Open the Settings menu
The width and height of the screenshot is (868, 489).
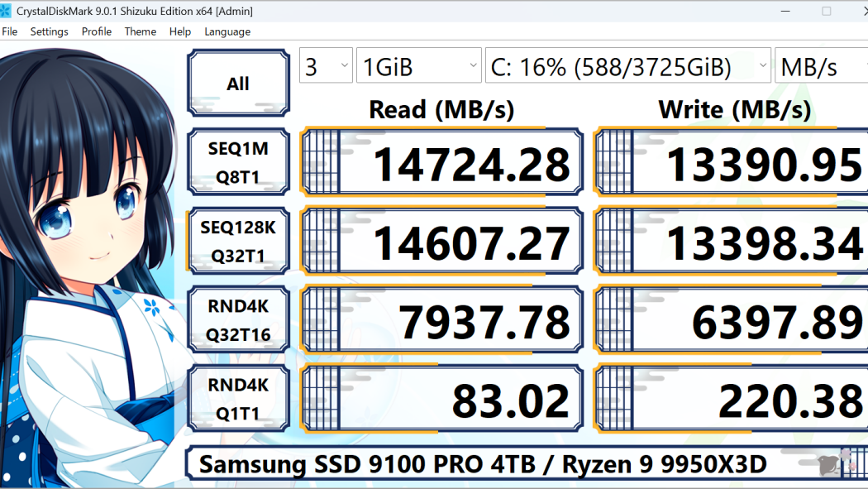pos(50,31)
